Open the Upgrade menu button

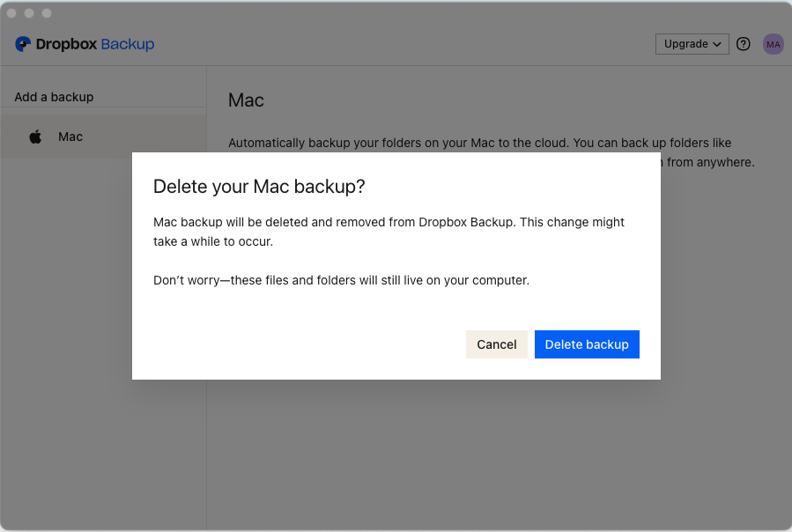click(691, 44)
